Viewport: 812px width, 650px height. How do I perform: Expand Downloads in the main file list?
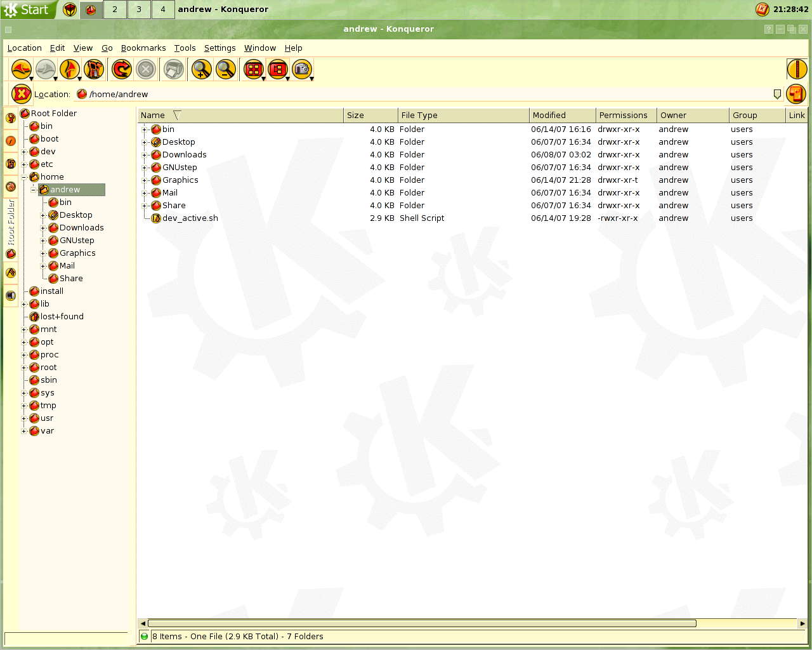coord(145,155)
